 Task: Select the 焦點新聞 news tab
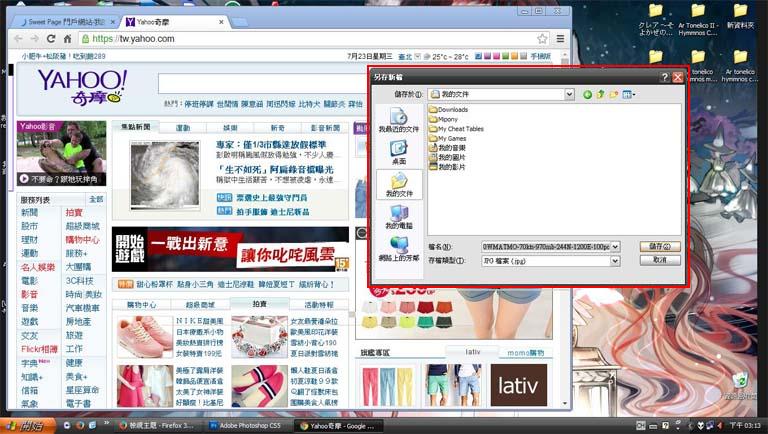pyautogui.click(x=136, y=127)
